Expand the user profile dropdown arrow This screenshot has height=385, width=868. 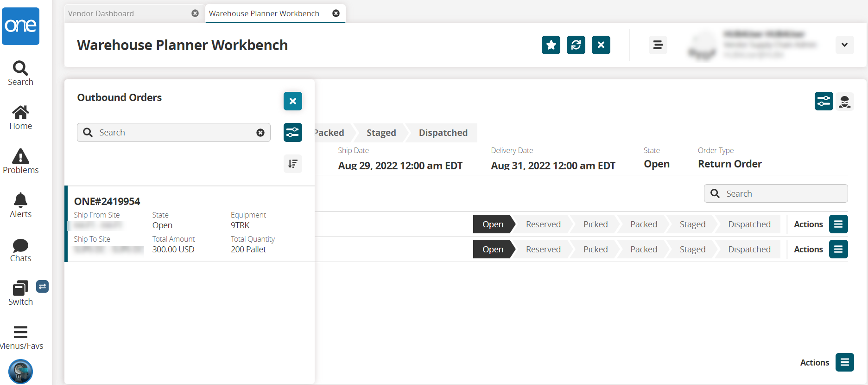844,45
